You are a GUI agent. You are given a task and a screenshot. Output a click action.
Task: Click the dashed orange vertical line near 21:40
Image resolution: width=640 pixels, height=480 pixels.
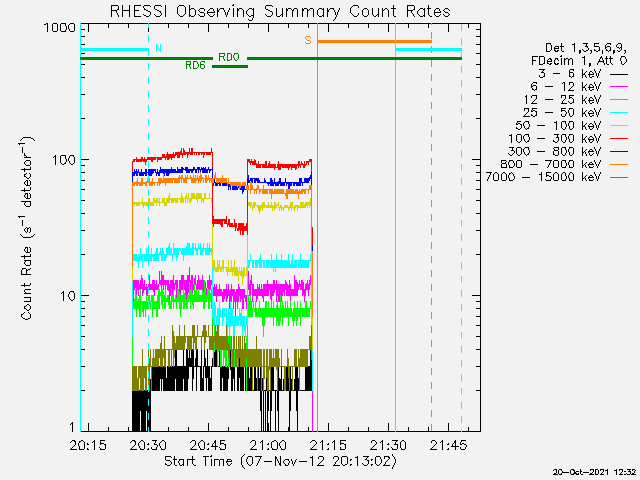pos(431,227)
